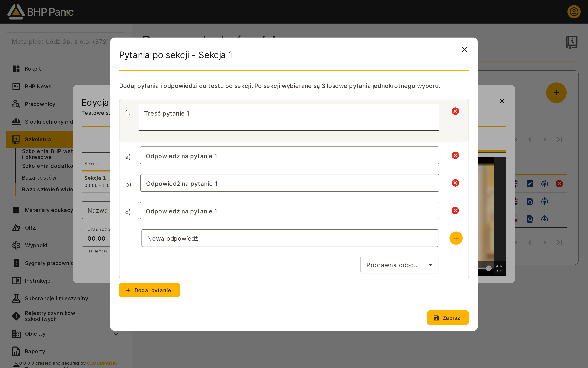This screenshot has width=588, height=368.
Task: Close the Edycja dialog behind the questions dialog
Action: click(502, 101)
